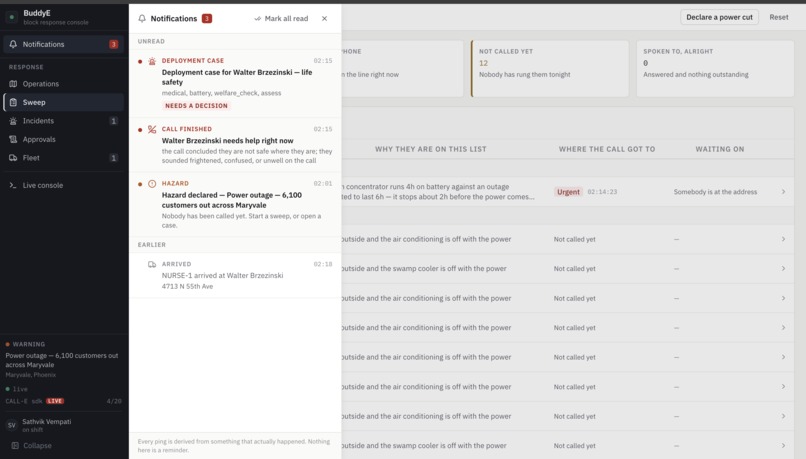Viewport: 806px width, 459px height.
Task: Click the Collapse sidebar icon
Action: [x=15, y=446]
